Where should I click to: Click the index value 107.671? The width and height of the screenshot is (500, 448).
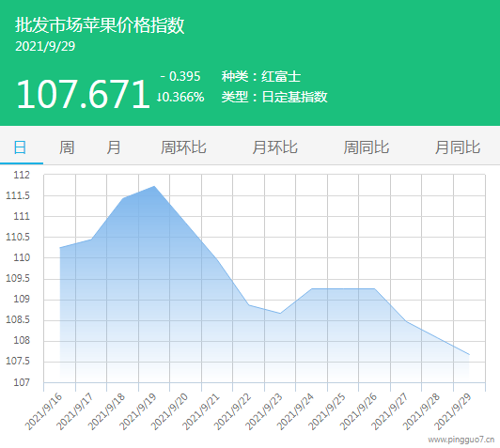click(84, 94)
